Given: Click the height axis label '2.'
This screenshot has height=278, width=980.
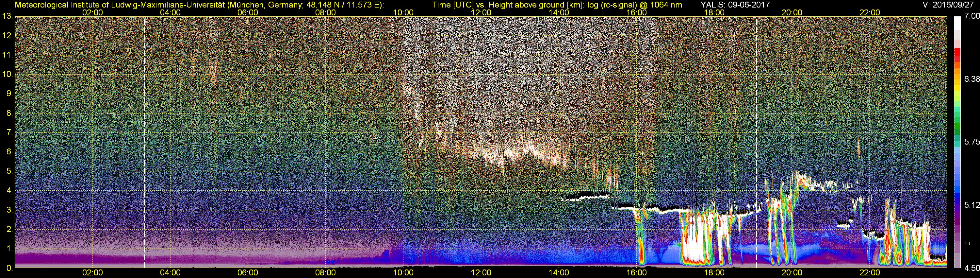Looking at the screenshot, I should 9,229.
